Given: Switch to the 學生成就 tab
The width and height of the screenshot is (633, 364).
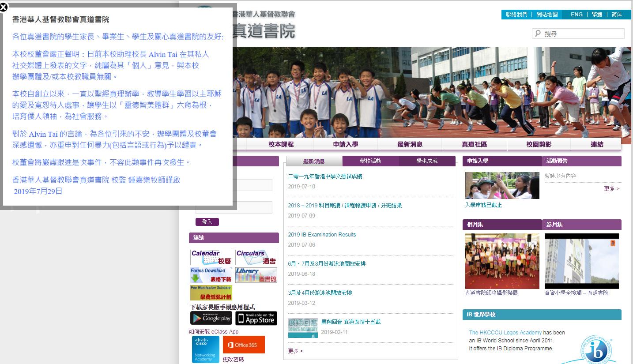Looking at the screenshot, I should (x=427, y=161).
